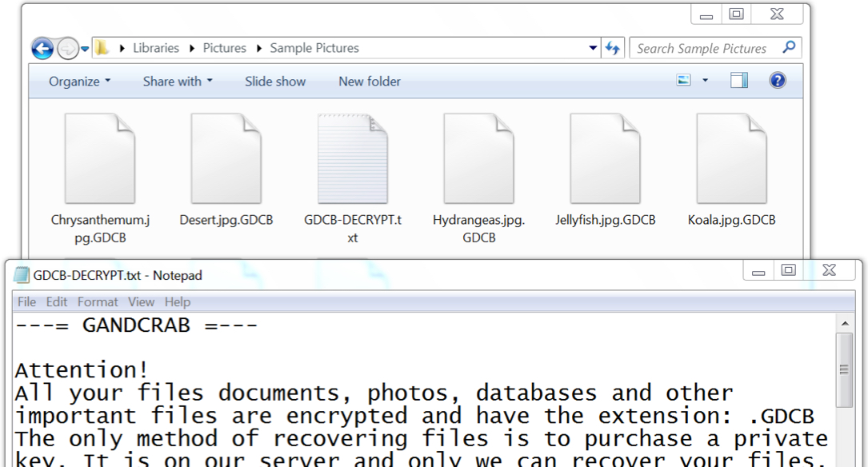Open Notepad File menu
The width and height of the screenshot is (868, 467).
(26, 302)
